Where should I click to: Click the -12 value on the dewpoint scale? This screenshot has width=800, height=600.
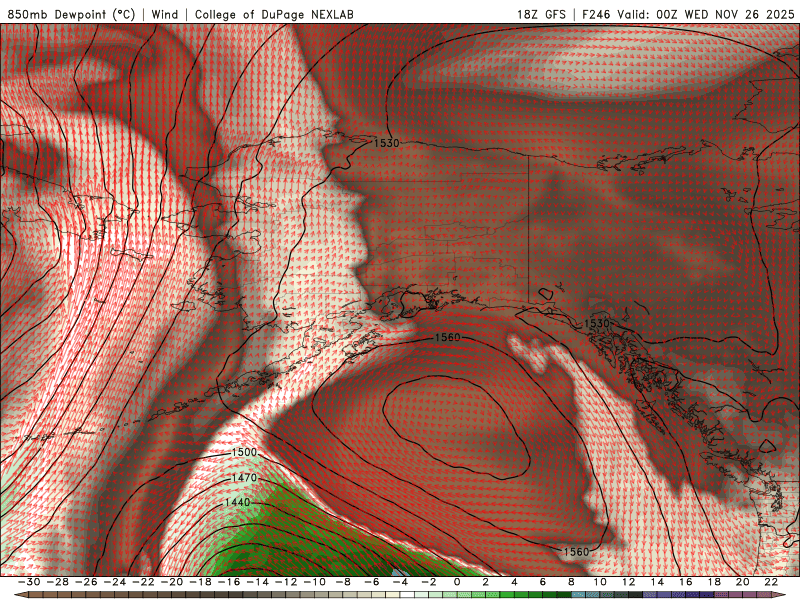pyautogui.click(x=286, y=582)
